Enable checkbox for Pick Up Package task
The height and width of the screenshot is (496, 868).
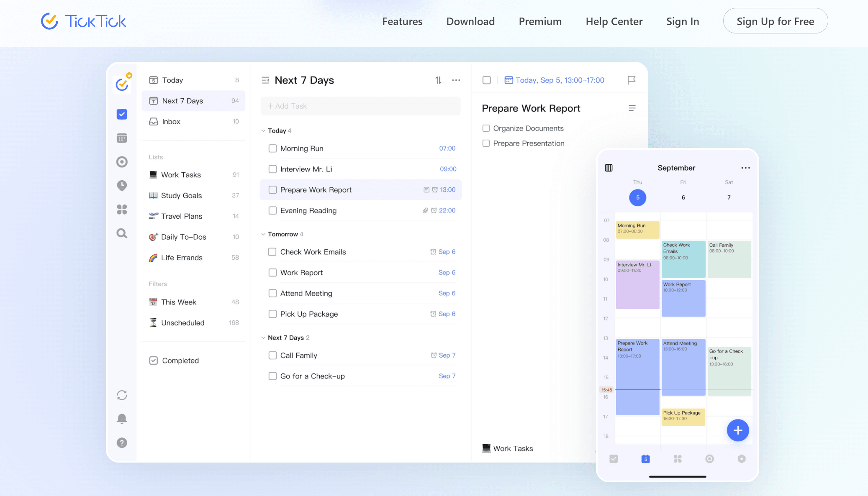pos(272,314)
